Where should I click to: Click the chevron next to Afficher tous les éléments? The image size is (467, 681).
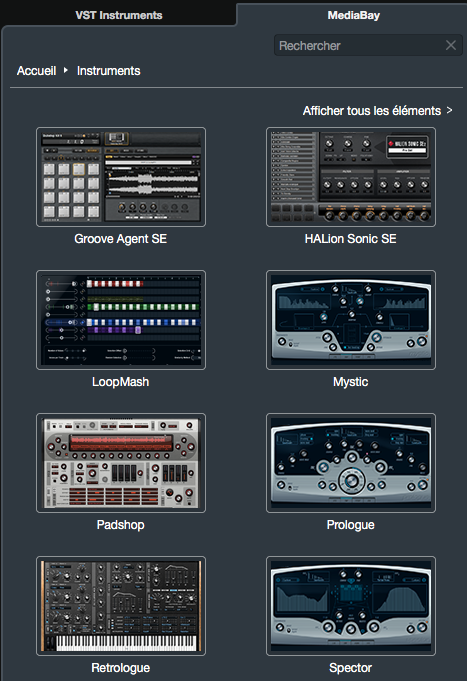tap(449, 110)
